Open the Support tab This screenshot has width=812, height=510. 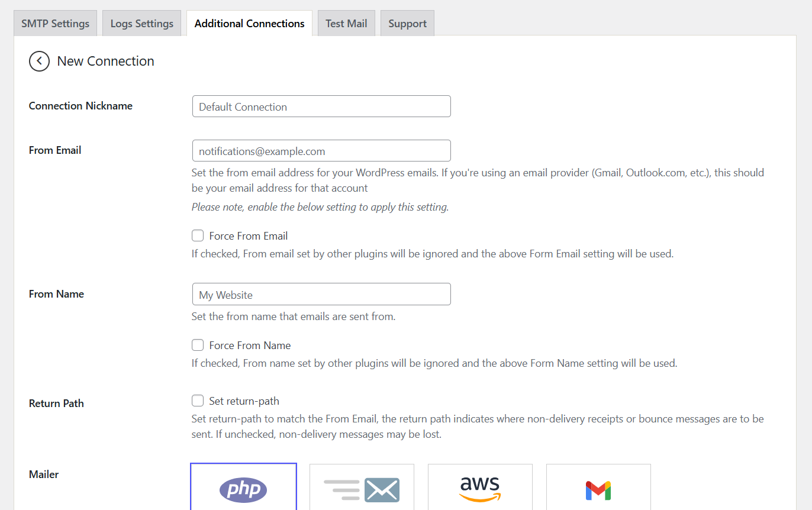(407, 24)
